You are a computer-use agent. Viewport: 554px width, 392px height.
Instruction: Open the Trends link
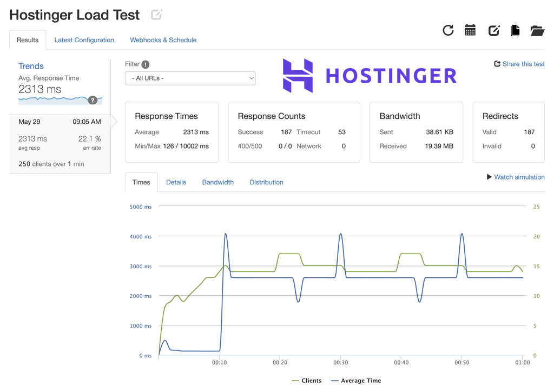coord(31,66)
